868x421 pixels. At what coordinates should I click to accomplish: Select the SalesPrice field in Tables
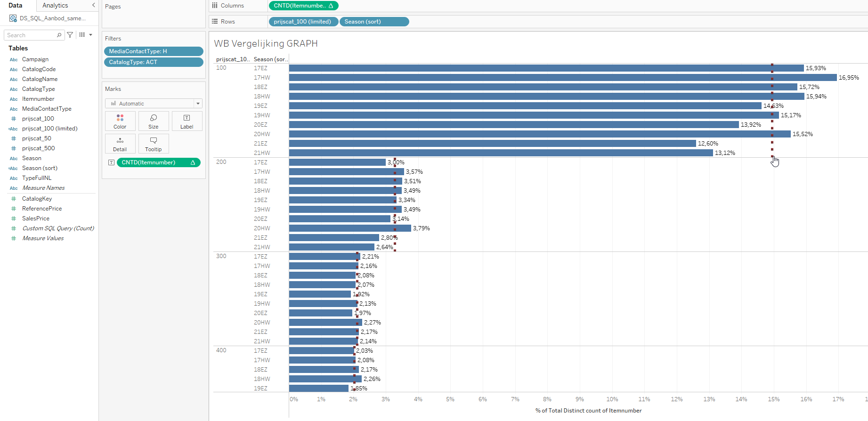36,219
